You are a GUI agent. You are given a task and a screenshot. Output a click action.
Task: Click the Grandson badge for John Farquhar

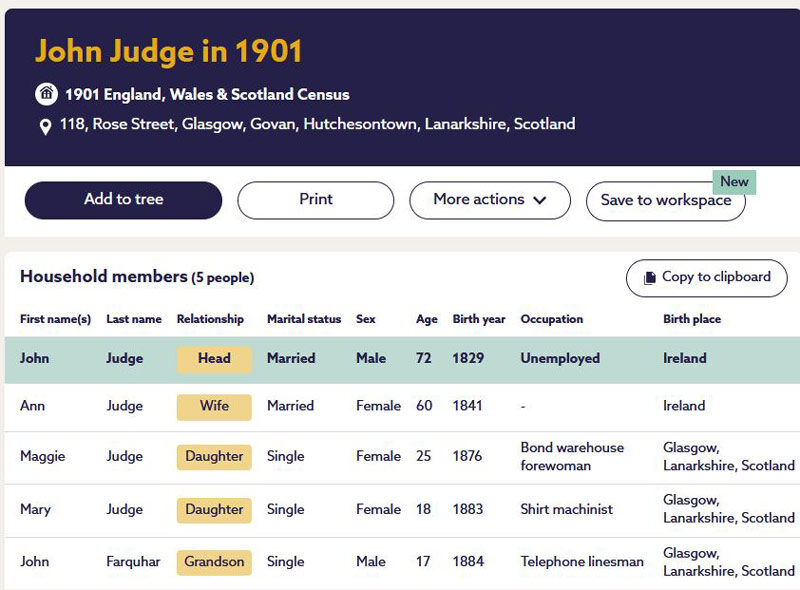[x=214, y=562]
